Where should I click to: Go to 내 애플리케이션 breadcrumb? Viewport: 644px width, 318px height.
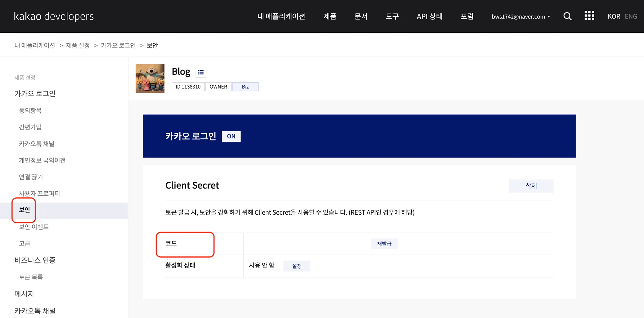click(35, 46)
